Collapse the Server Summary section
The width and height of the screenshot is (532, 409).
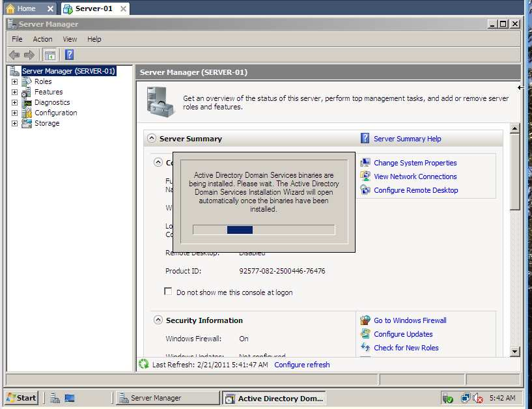pos(152,139)
